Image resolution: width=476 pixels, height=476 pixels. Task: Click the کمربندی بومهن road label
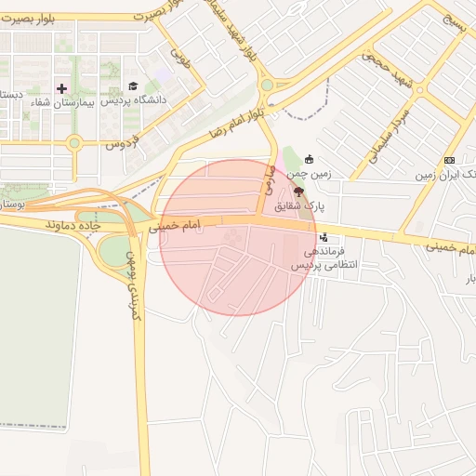[x=134, y=285]
